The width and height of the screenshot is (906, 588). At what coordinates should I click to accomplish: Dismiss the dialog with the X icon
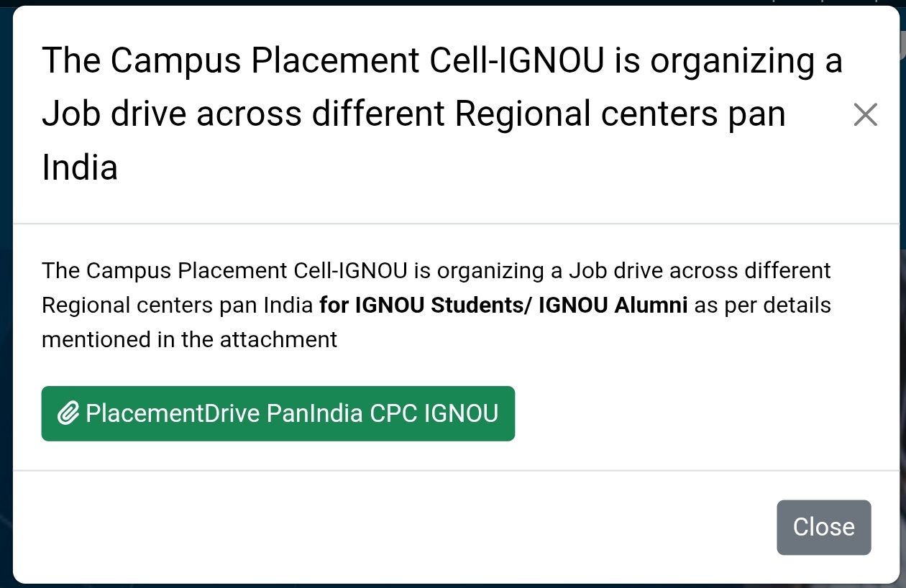[x=865, y=114]
